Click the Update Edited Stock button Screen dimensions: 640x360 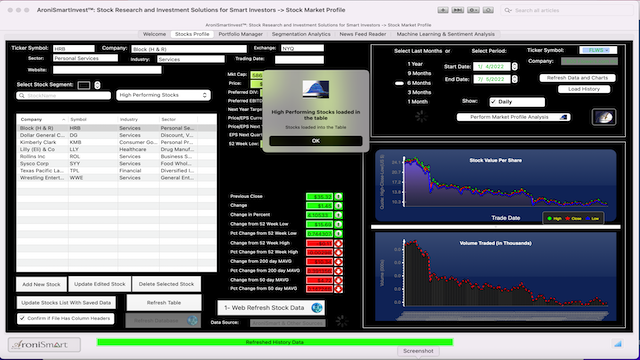(100, 284)
